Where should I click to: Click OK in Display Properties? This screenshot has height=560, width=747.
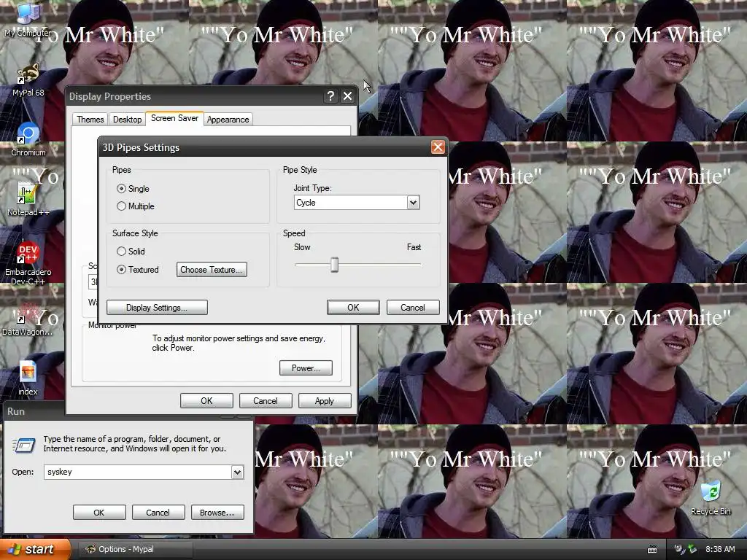pos(206,401)
